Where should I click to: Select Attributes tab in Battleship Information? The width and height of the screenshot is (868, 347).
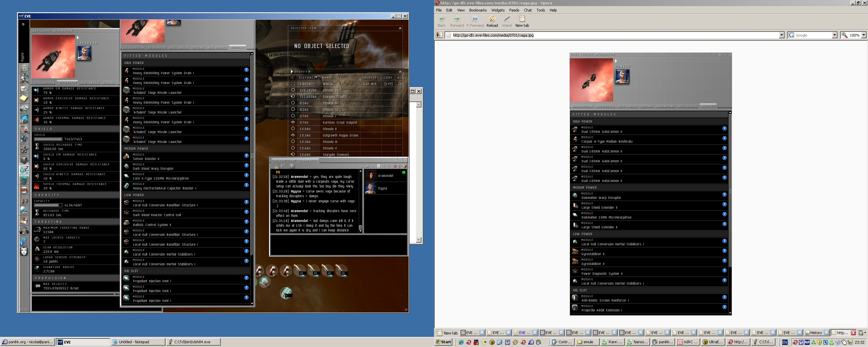pos(67,83)
